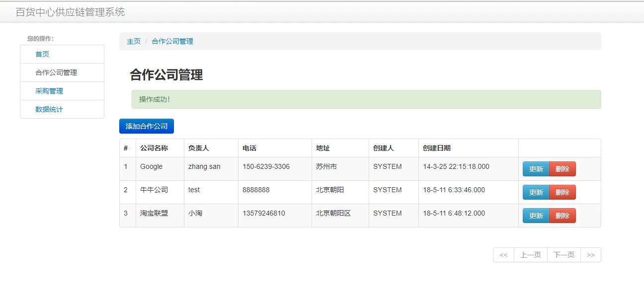Click the 您的操作: sidebar label
Viewport: 644px width, 298px height.
click(41, 38)
